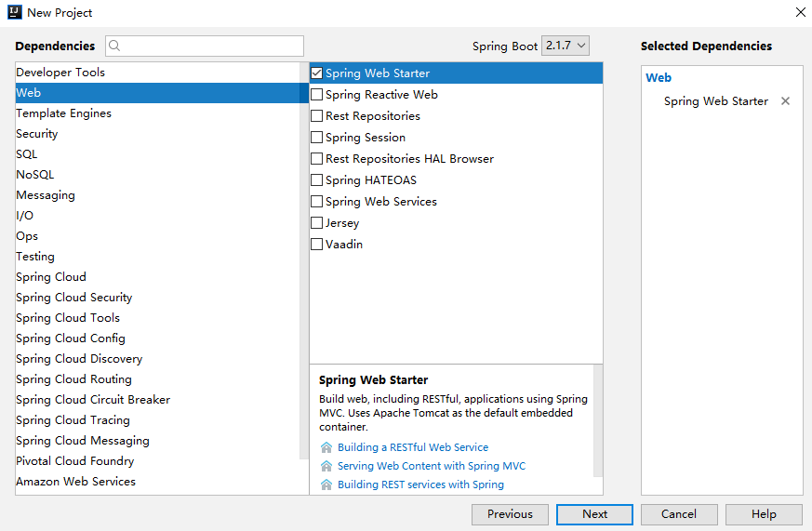Enable the Spring Reactive Web checkbox

[317, 95]
